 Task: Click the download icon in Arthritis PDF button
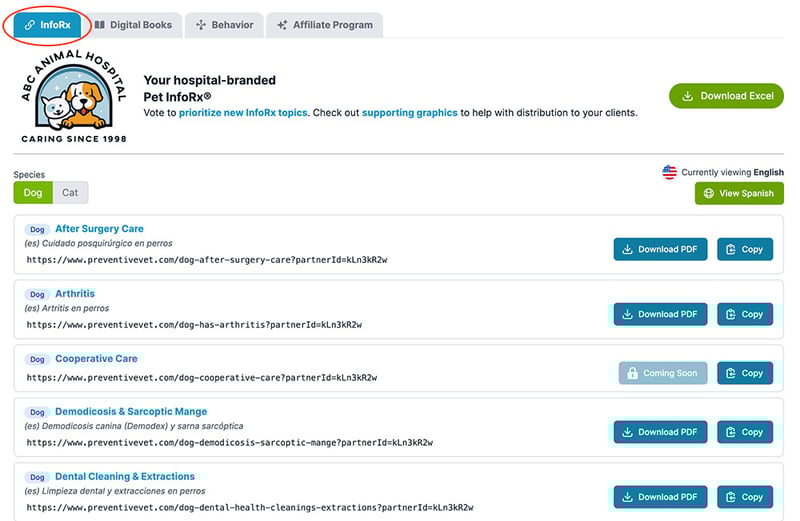pyautogui.click(x=628, y=314)
